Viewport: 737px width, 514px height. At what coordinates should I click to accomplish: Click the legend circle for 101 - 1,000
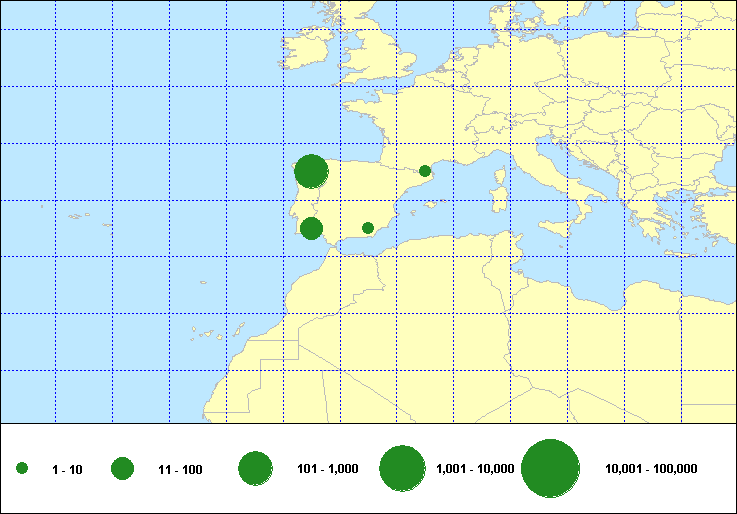tap(256, 468)
